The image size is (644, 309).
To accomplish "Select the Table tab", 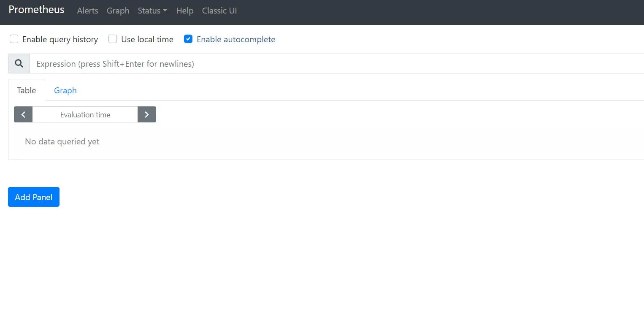I will (27, 90).
